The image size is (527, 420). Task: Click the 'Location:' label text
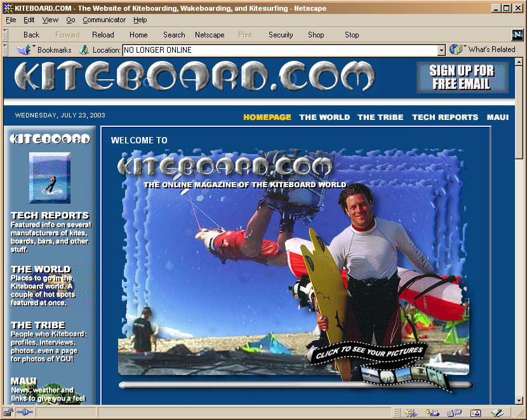106,50
